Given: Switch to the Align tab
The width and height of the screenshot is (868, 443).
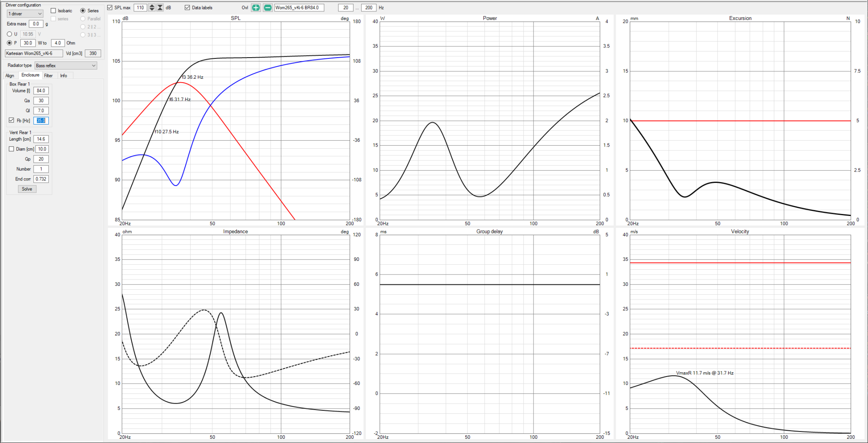Looking at the screenshot, I should click(10, 76).
